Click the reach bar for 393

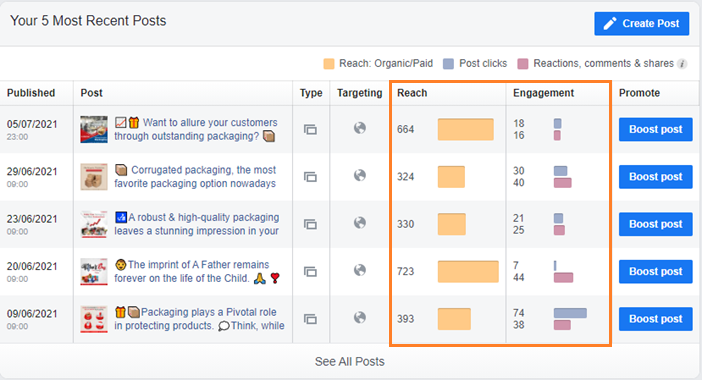pos(454,319)
